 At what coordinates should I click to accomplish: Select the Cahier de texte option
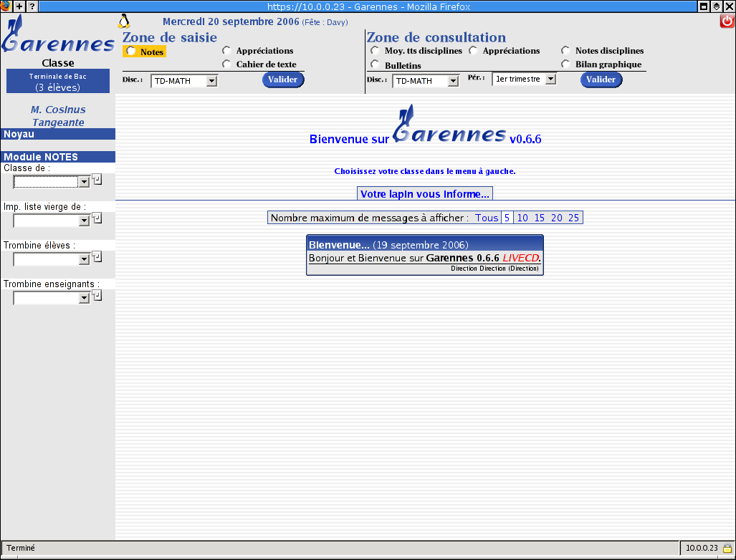pyautogui.click(x=227, y=64)
